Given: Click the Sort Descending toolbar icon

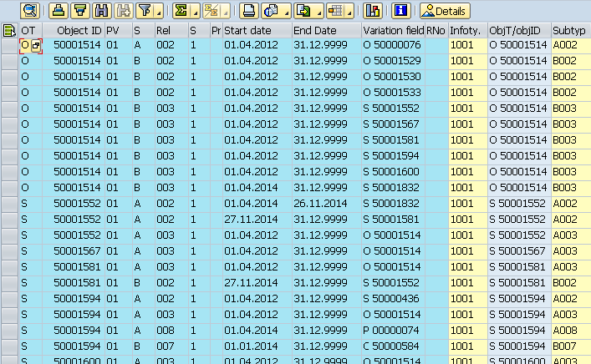Looking at the screenshot, I should point(79,11).
